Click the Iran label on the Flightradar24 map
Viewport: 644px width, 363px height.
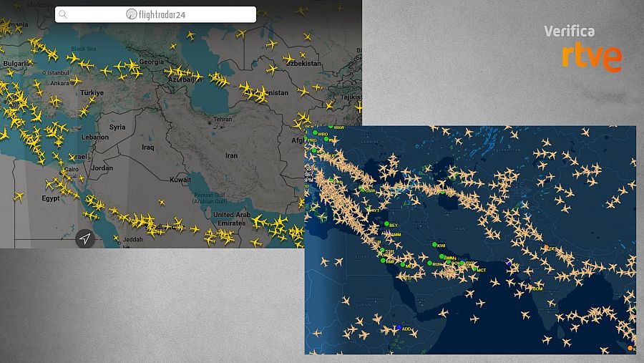[x=231, y=156]
